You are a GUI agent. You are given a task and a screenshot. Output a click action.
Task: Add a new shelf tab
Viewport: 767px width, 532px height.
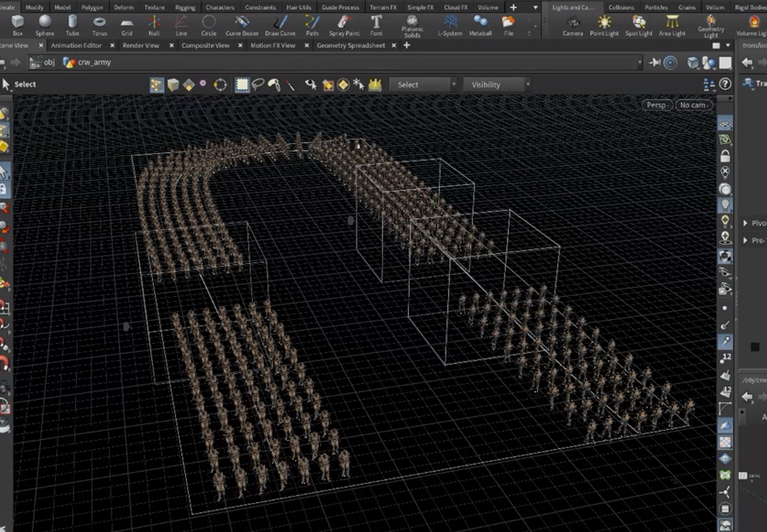pos(513,7)
